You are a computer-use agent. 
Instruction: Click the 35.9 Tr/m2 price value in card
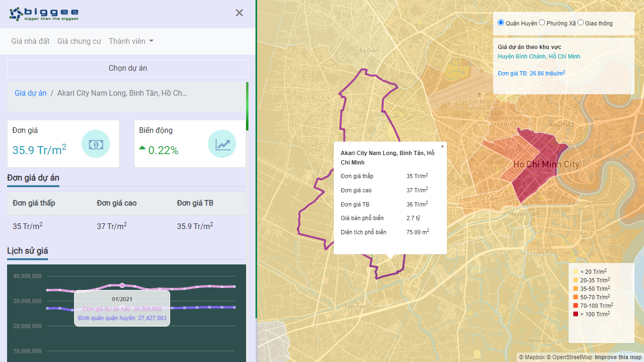[x=39, y=150]
